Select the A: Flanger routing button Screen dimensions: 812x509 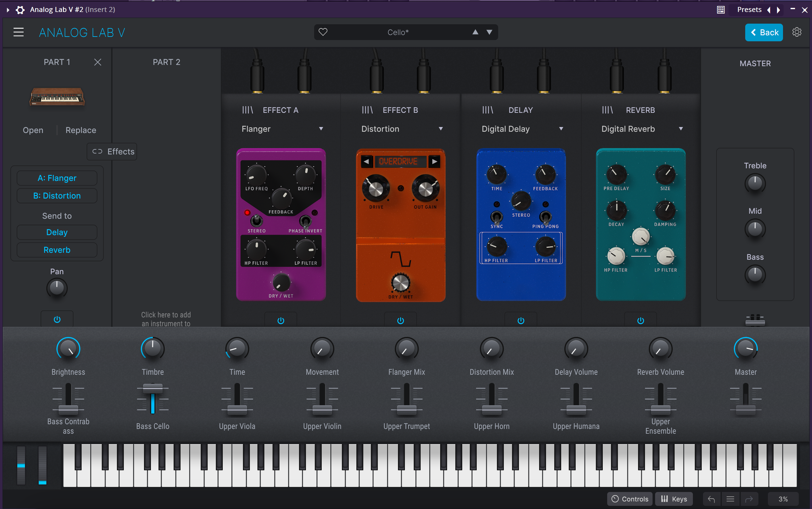[57, 178]
